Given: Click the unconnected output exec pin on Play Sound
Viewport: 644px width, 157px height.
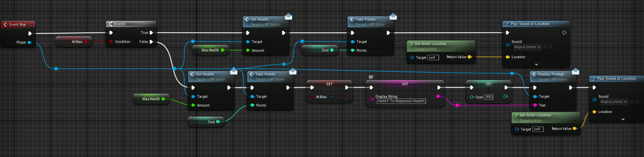Looking at the screenshot, I should (564, 33).
